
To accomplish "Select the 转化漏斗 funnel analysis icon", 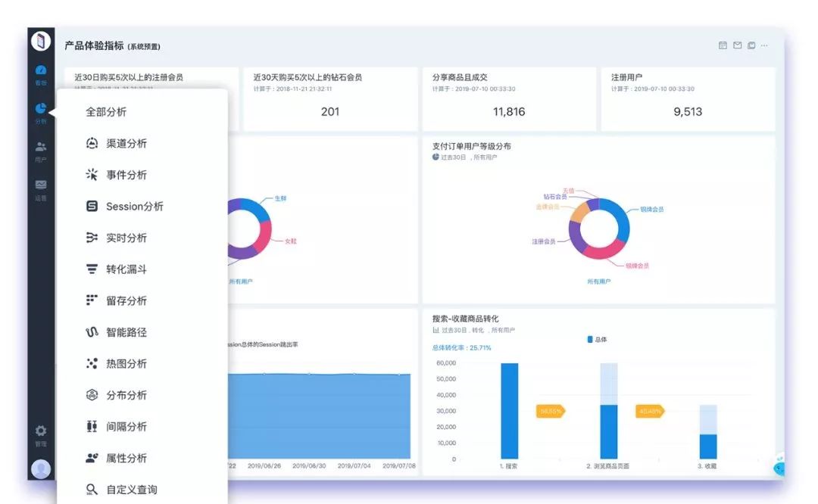I will point(92,269).
